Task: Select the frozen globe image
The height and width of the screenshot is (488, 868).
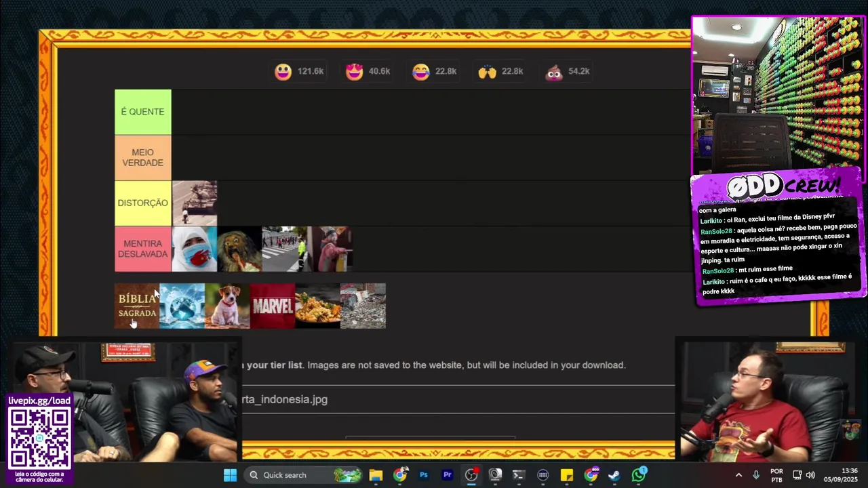Action: pos(182,306)
